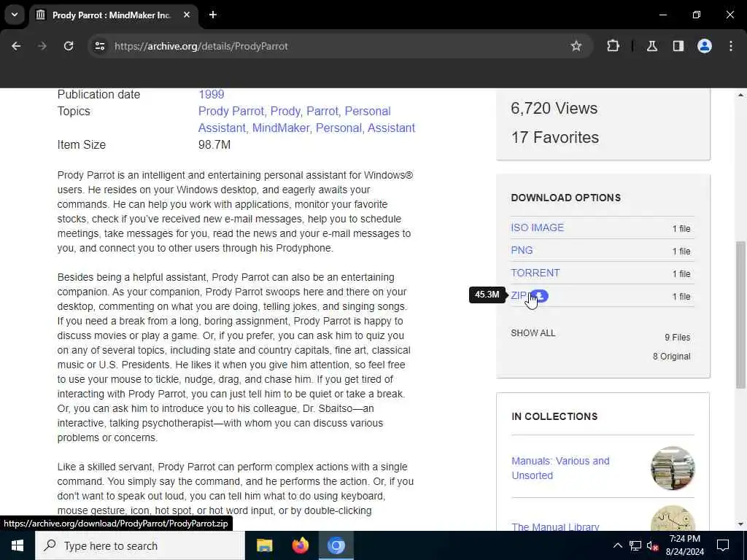Toggle the browser side panel
This screenshot has width=747, height=560.
pyautogui.click(x=678, y=46)
